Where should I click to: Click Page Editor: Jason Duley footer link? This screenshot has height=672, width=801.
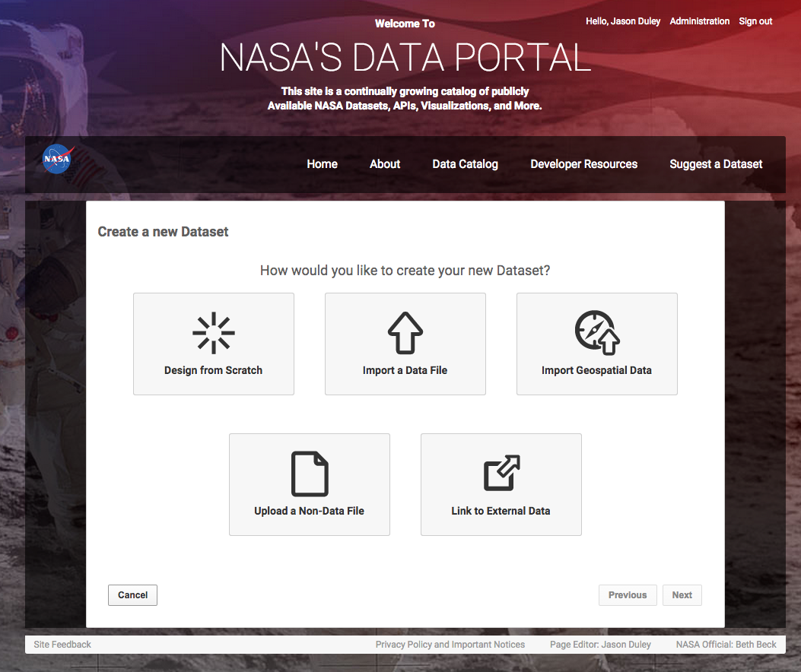600,645
